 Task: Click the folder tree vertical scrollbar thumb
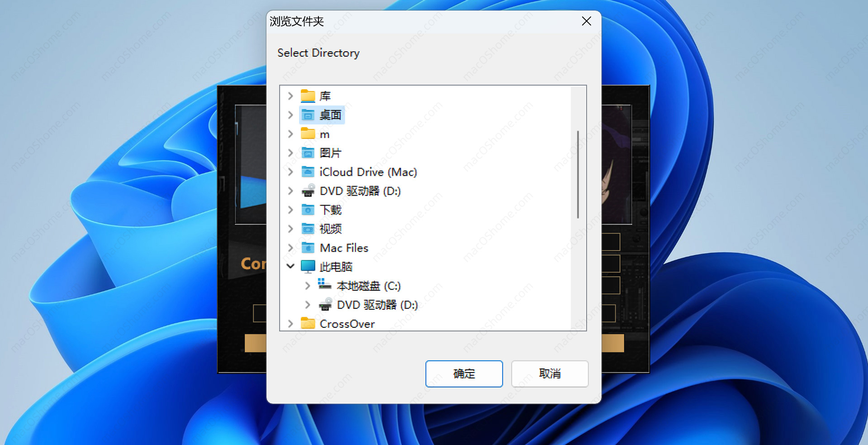[x=578, y=175]
